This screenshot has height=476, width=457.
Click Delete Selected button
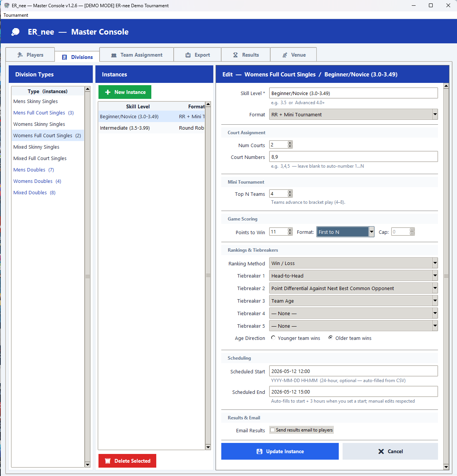(127, 461)
